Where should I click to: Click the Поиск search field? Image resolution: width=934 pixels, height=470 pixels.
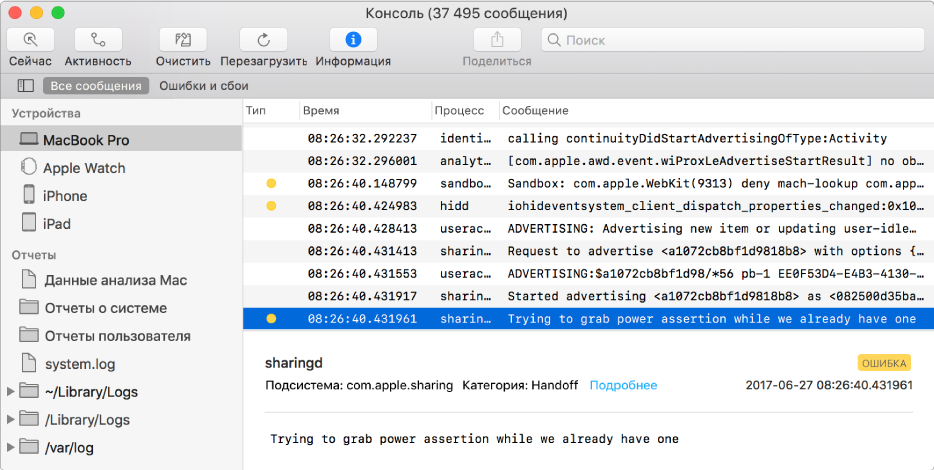pyautogui.click(x=733, y=40)
